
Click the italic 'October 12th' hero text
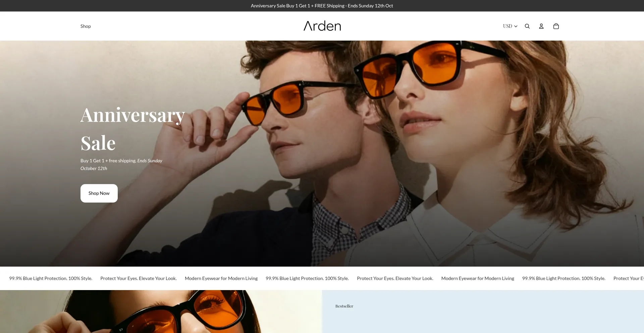[94, 168]
